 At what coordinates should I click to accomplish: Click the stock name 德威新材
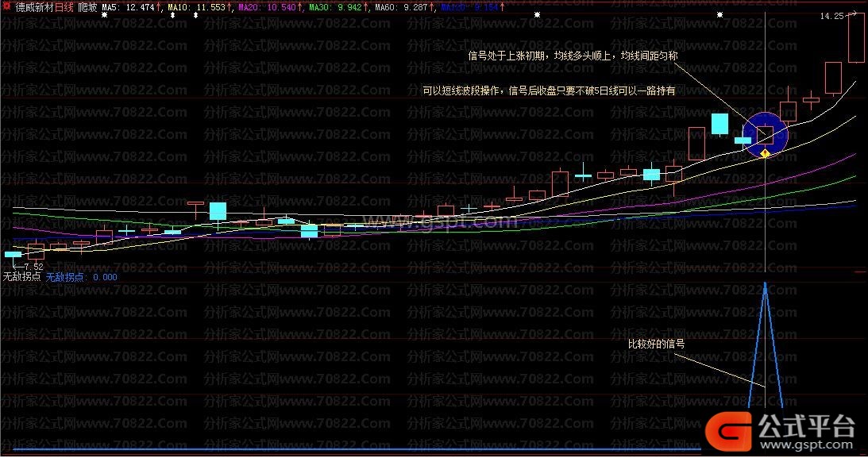pos(34,7)
